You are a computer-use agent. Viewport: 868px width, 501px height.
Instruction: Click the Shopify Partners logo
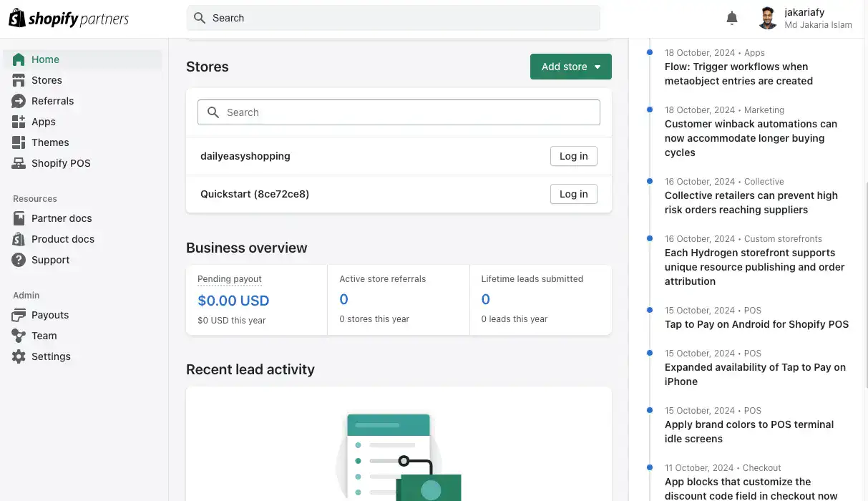point(69,19)
